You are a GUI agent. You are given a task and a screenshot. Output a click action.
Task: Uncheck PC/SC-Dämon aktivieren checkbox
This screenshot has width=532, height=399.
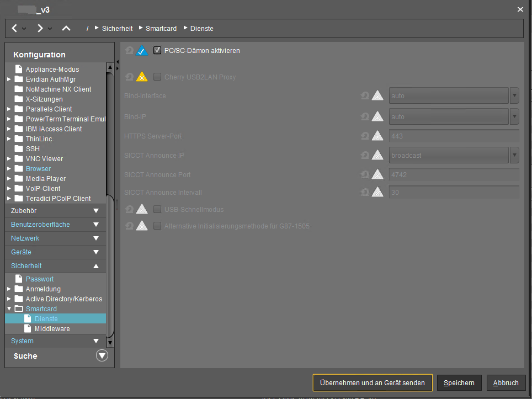click(157, 51)
